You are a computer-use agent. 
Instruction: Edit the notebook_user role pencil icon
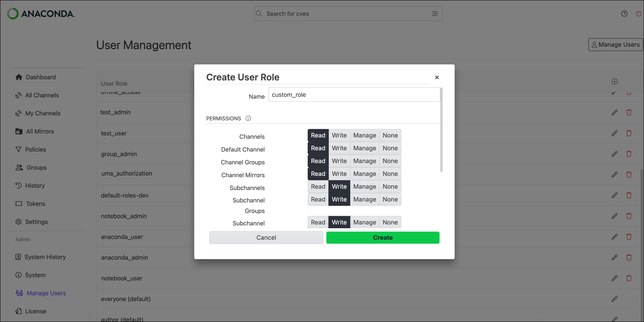click(x=614, y=278)
